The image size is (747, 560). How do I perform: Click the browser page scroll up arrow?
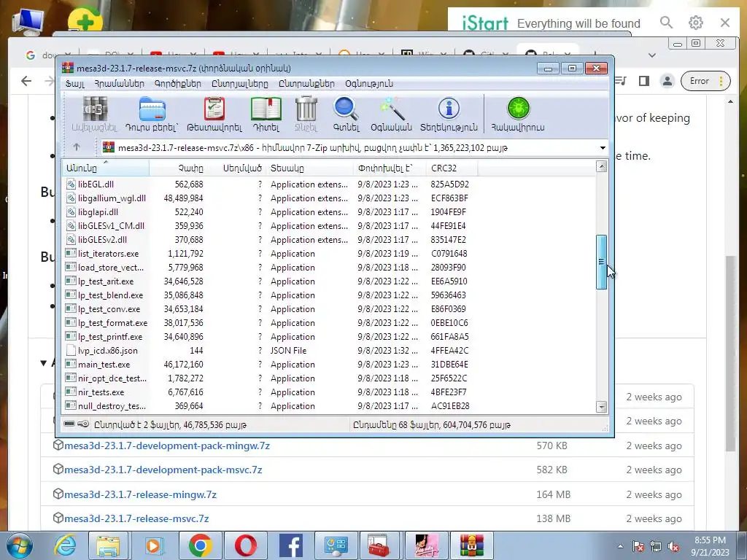click(730, 101)
